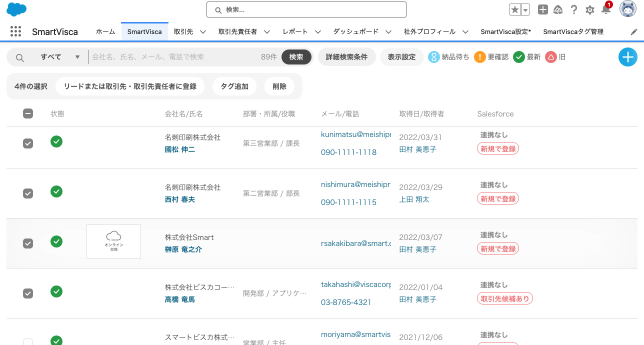Image resolution: width=644 pixels, height=345 pixels.
Task: Uncheck the 國松 伸二 row checkbox
Action: pos(28,143)
